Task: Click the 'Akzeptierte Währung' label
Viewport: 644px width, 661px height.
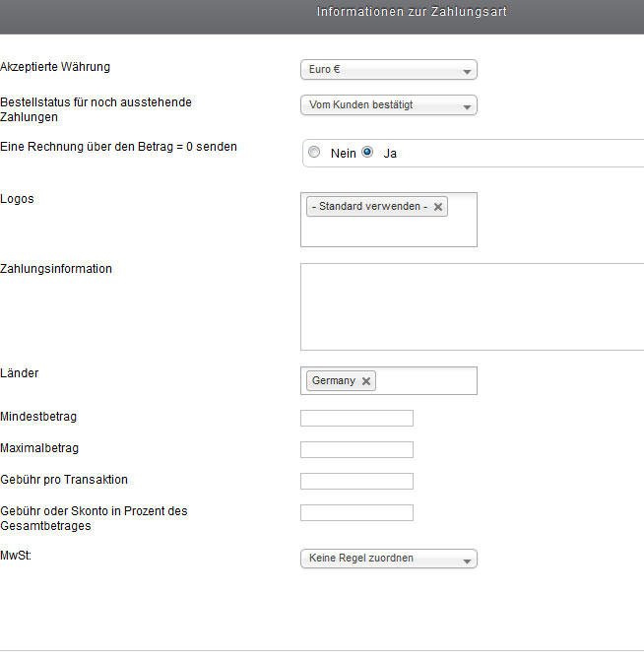Action: (55, 67)
